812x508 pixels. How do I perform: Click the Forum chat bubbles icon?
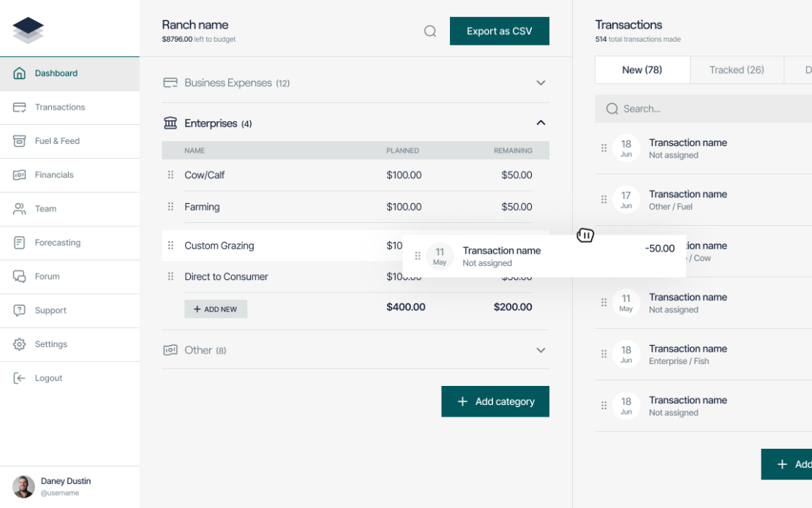pyautogui.click(x=19, y=276)
